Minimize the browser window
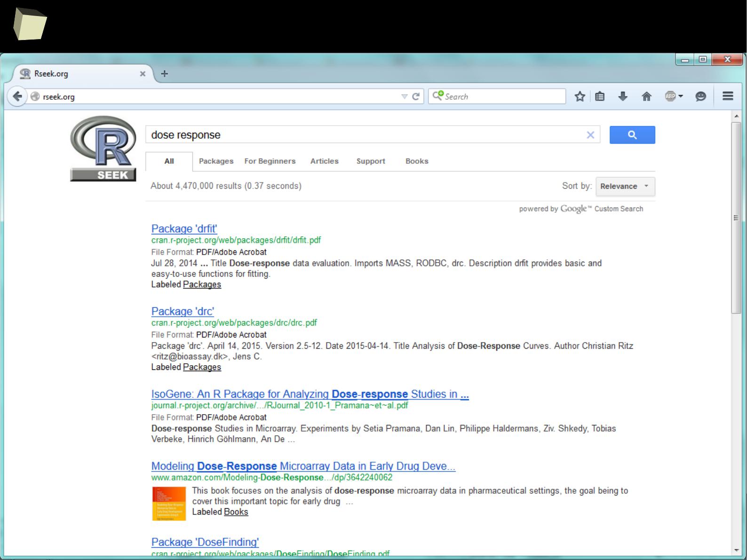The image size is (747, 560). tap(685, 59)
